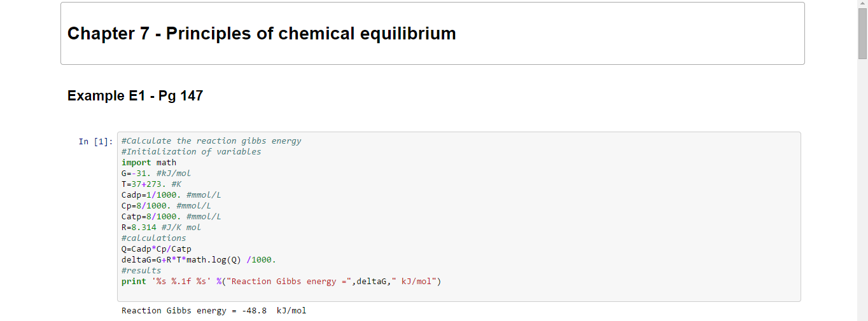Click the Q=Cadp*Cp/Catp line
This screenshot has height=321, width=868.
pyautogui.click(x=157, y=249)
